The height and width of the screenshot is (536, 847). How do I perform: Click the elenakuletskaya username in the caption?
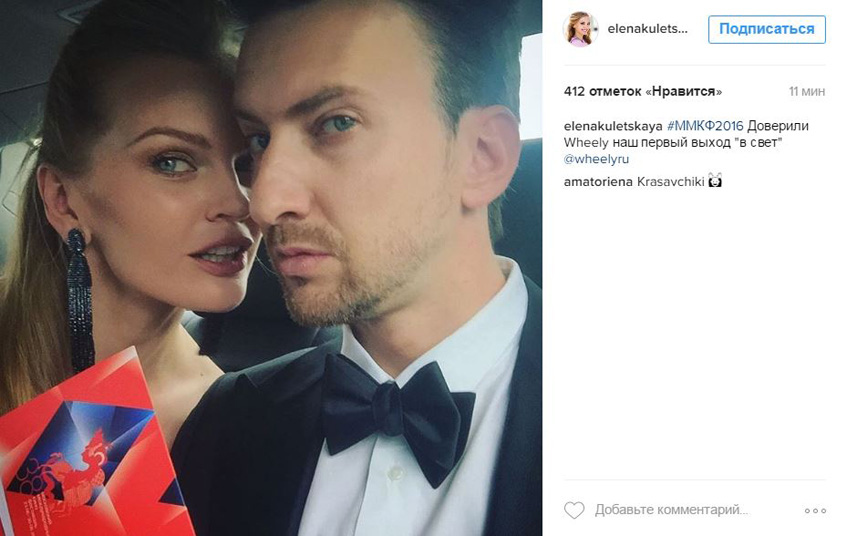click(x=613, y=126)
